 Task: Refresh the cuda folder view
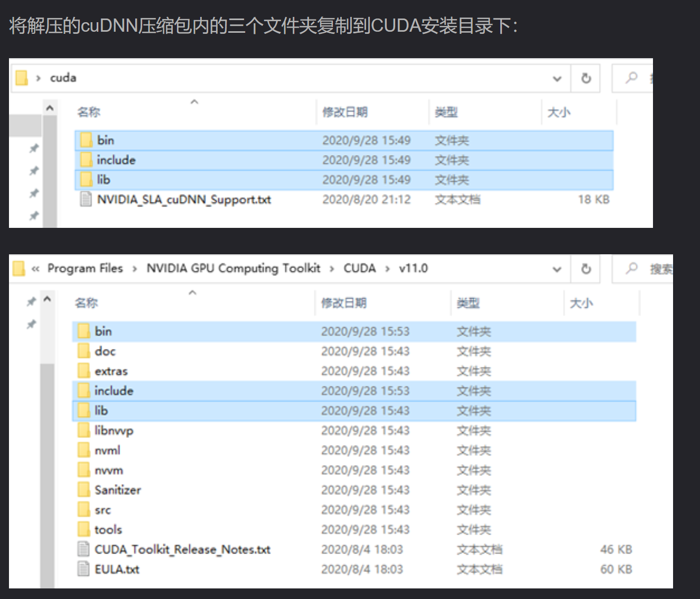click(x=586, y=78)
